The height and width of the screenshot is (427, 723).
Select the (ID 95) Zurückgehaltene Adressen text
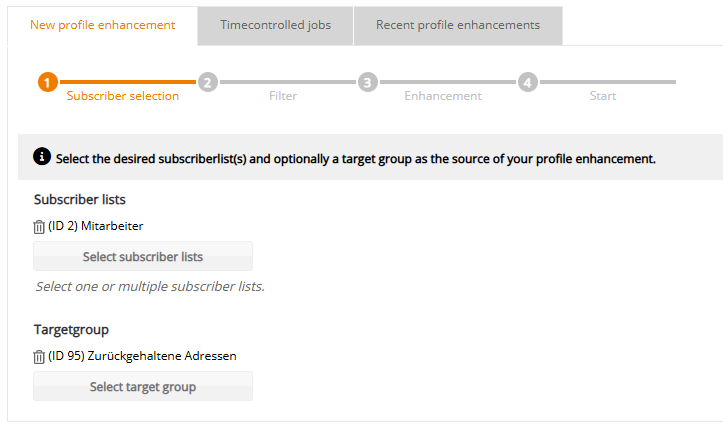(x=142, y=356)
